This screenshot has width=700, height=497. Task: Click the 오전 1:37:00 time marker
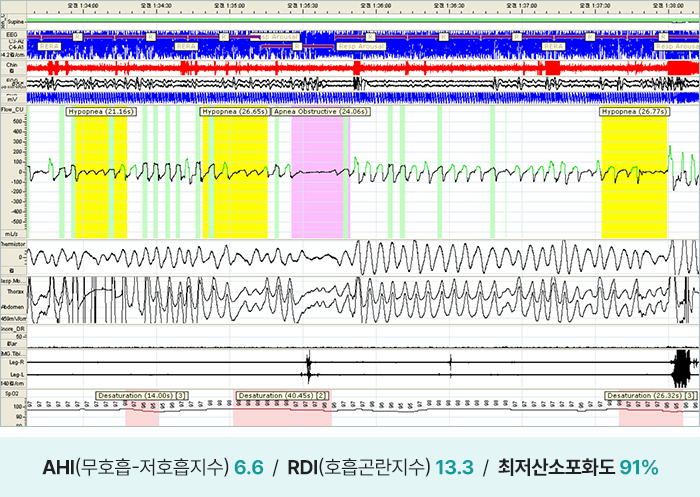[522, 6]
